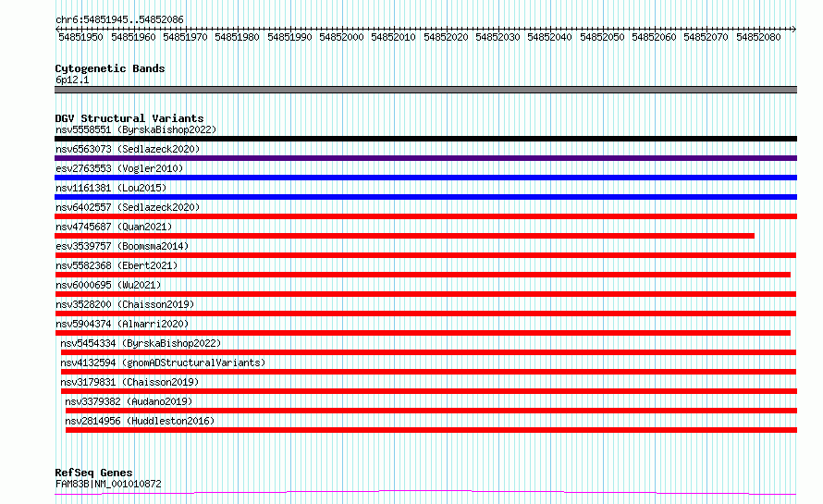
Task: Select the red nsv3379382 variant bar
Action: (431, 411)
